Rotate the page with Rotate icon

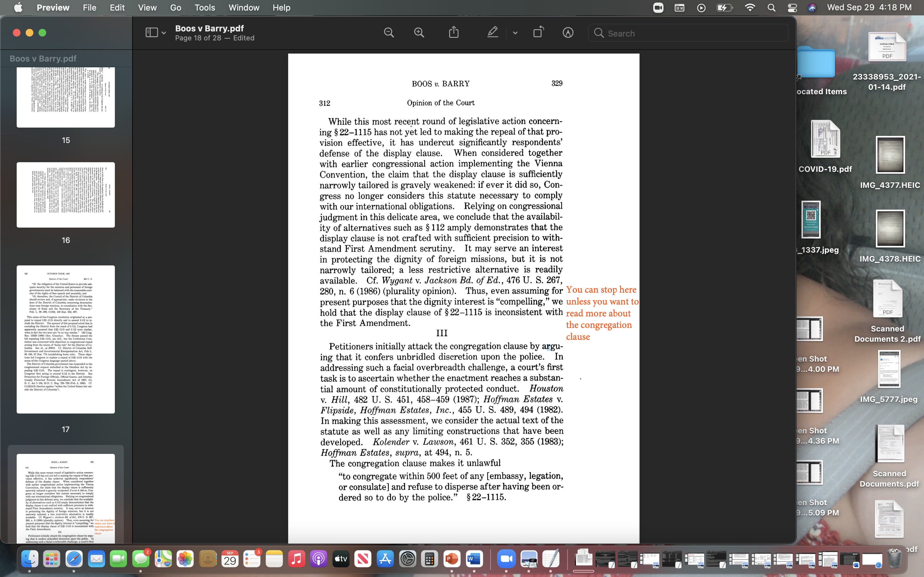click(x=538, y=32)
